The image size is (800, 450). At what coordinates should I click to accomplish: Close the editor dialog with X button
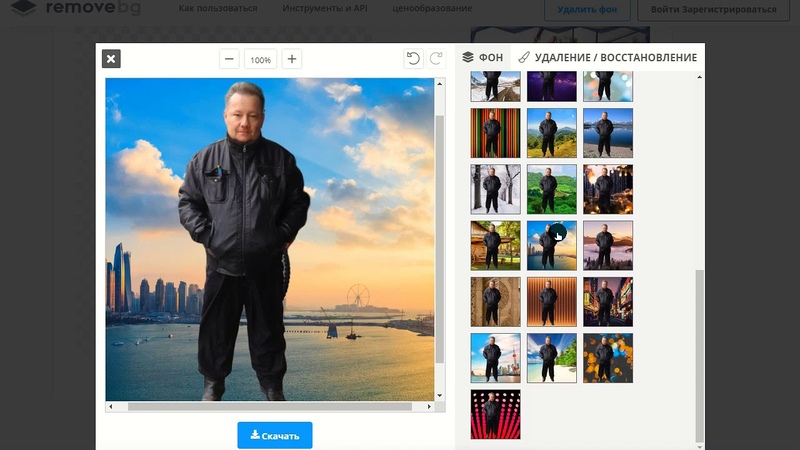click(111, 59)
